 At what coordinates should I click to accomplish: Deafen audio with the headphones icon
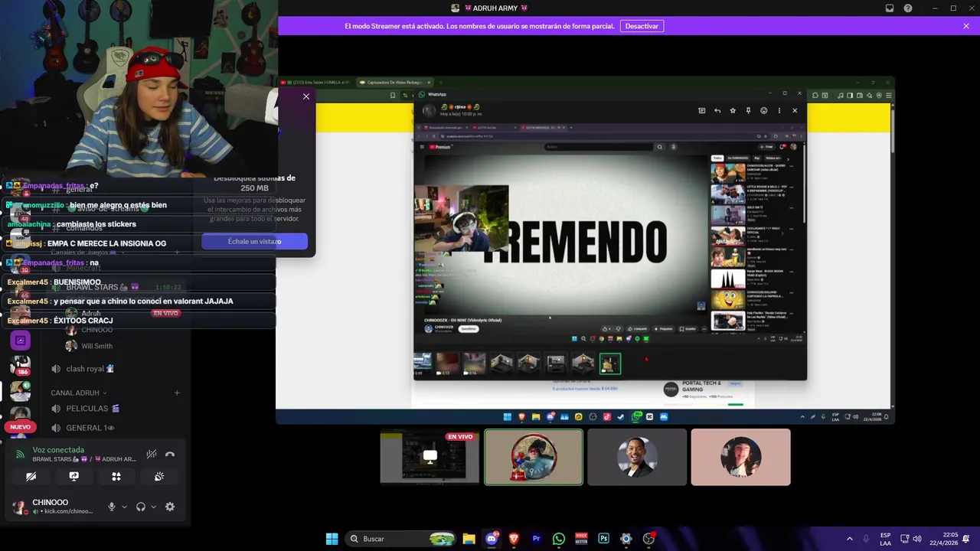tap(141, 507)
